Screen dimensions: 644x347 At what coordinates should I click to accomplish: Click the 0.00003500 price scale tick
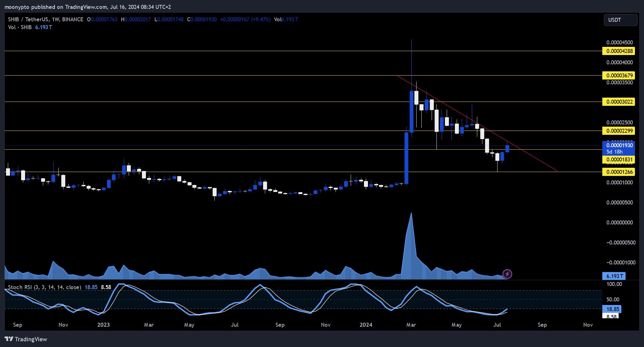tap(620, 83)
